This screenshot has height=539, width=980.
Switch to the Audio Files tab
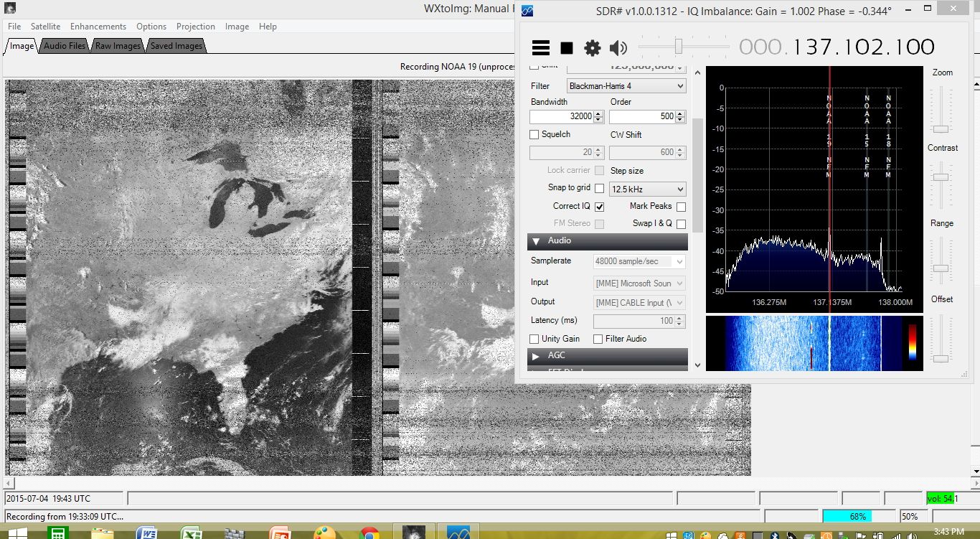(65, 46)
